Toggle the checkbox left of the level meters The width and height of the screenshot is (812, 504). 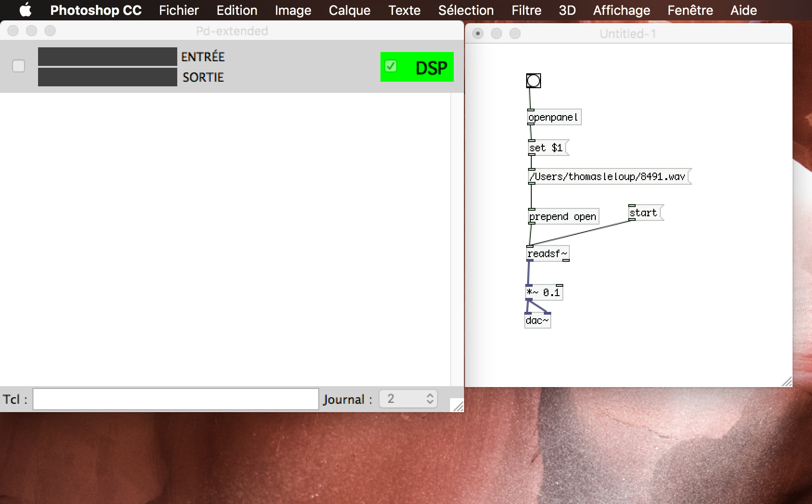click(x=19, y=66)
